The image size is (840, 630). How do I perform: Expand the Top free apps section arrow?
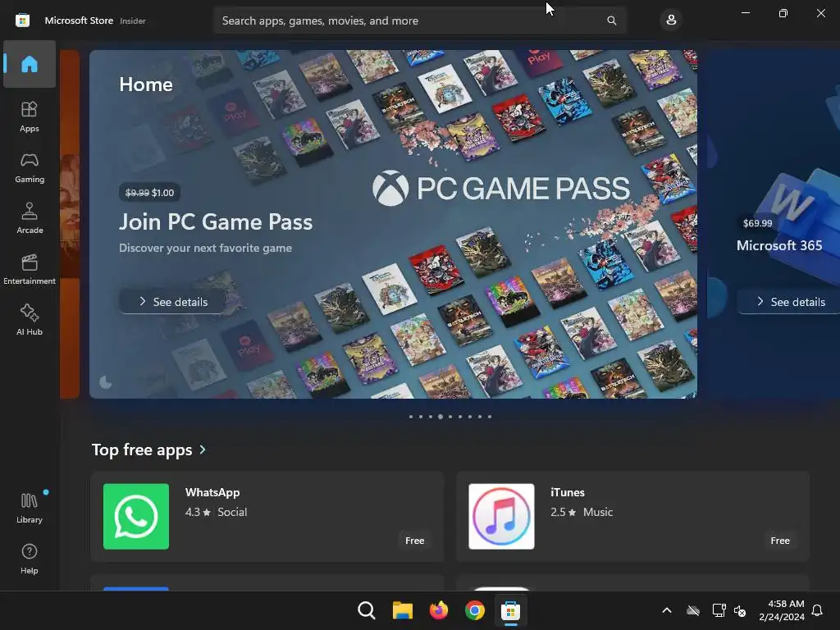click(203, 450)
